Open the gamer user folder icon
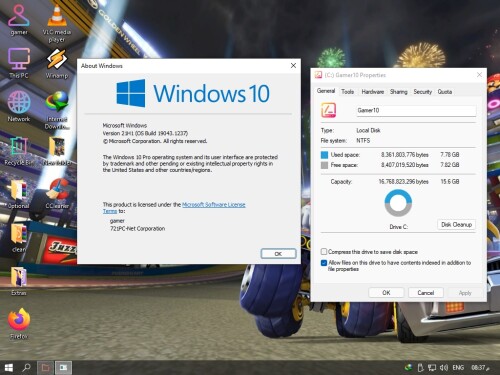This screenshot has height=375, width=500. pos(19,19)
